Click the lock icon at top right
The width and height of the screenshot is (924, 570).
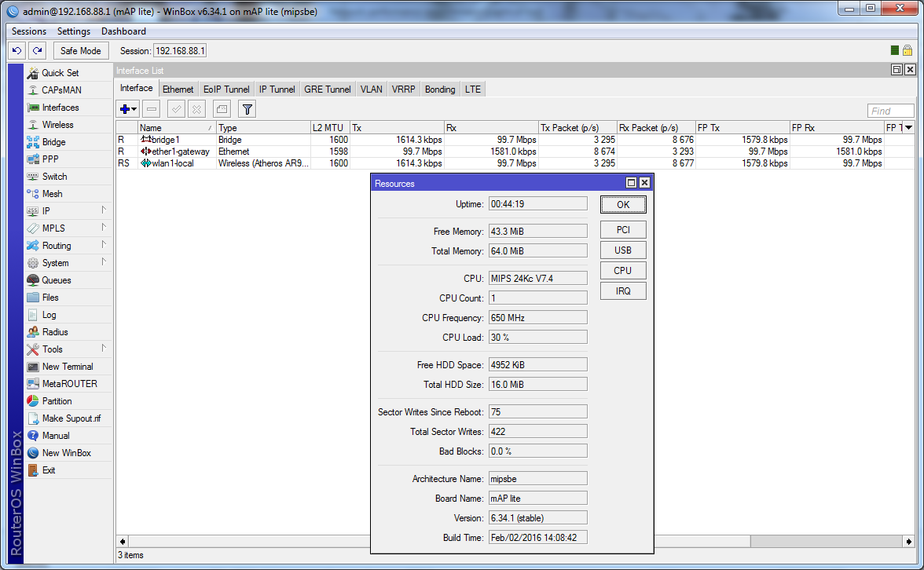point(907,50)
